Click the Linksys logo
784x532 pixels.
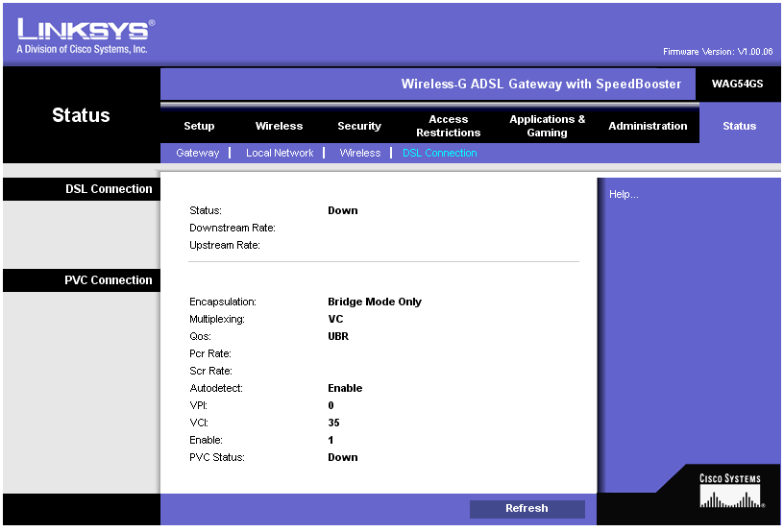click(x=86, y=36)
